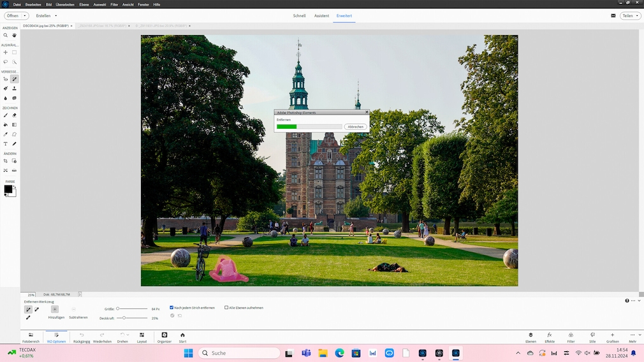The height and width of the screenshot is (362, 644).
Task: Open the Layout options
Action: (x=142, y=337)
